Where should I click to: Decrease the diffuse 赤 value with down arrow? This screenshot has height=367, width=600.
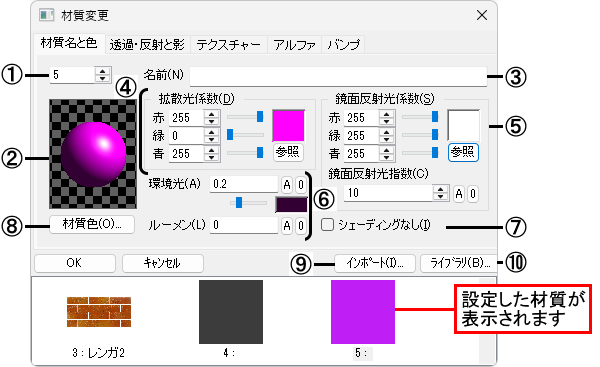pos(211,122)
